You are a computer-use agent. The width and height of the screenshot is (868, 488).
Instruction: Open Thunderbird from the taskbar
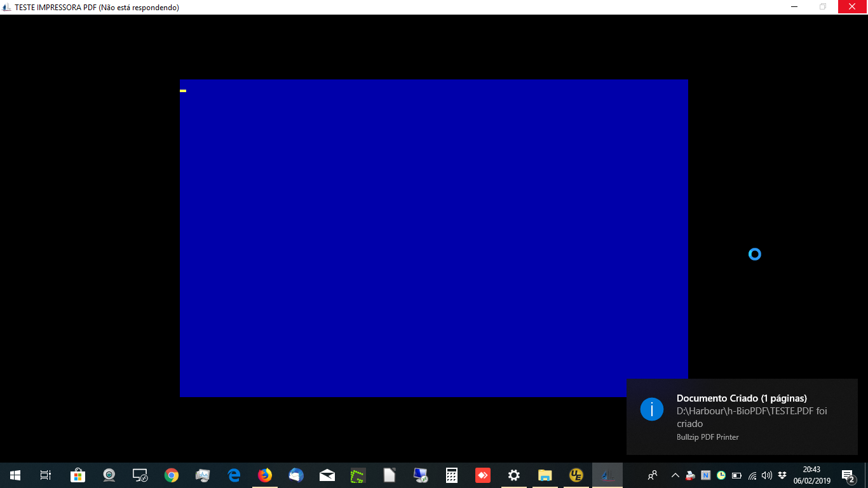(296, 475)
